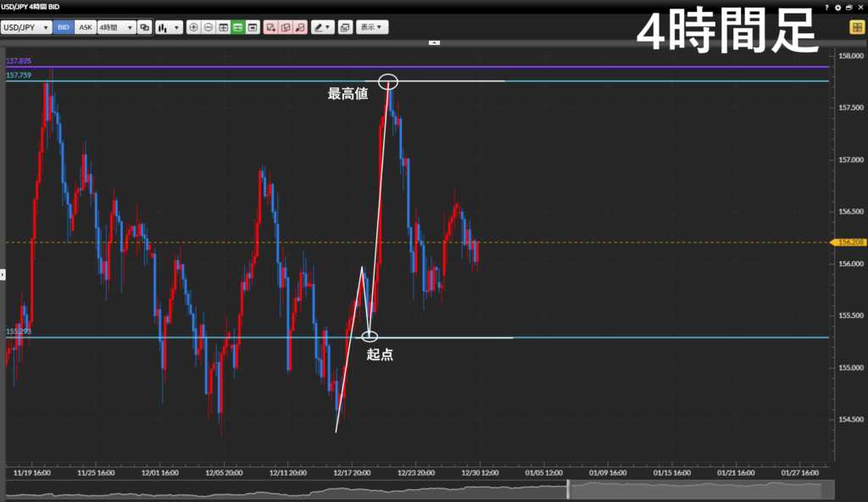Switch chart pricing to BID
The height and width of the screenshot is (502, 868).
tap(64, 27)
